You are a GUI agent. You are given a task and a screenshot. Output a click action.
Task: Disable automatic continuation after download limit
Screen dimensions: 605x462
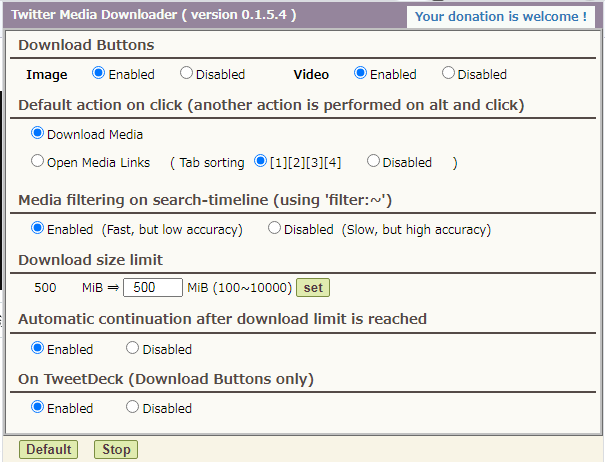point(132,348)
